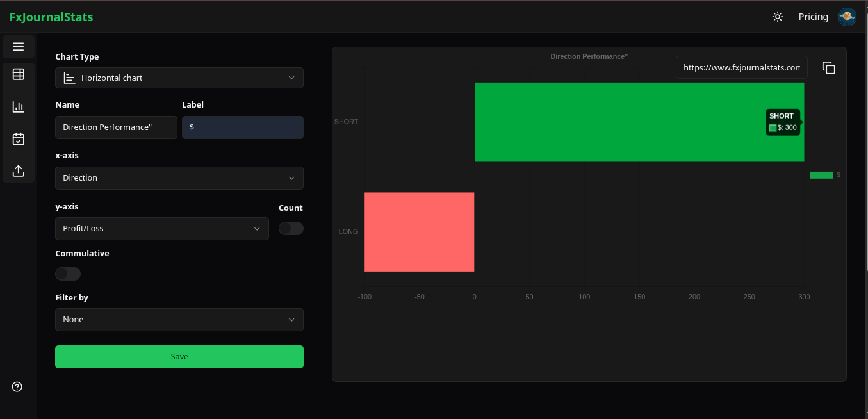Click the FxJournalStats logo
The height and width of the screenshot is (419, 868).
click(51, 17)
